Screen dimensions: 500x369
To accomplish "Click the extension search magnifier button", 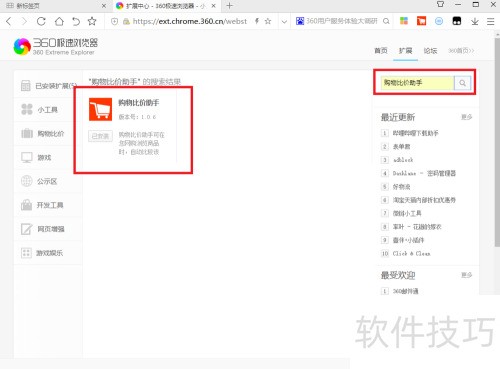I will click(x=462, y=83).
